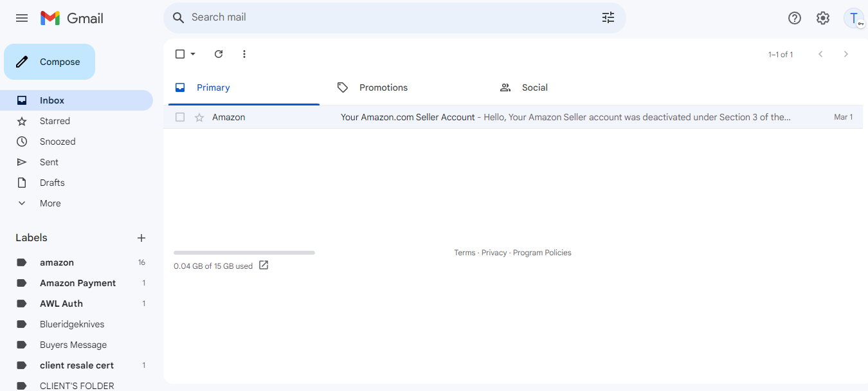
Task: Click the 0.04 GB of 15 GB used text
Action: coord(213,266)
